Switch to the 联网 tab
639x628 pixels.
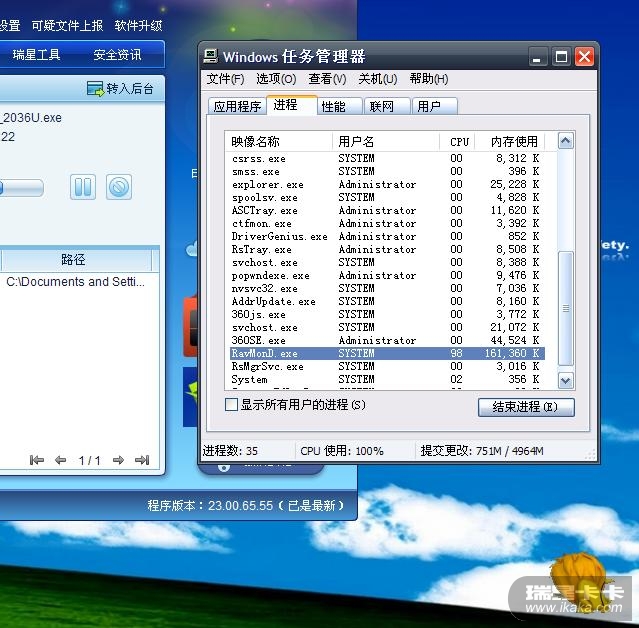pos(387,106)
